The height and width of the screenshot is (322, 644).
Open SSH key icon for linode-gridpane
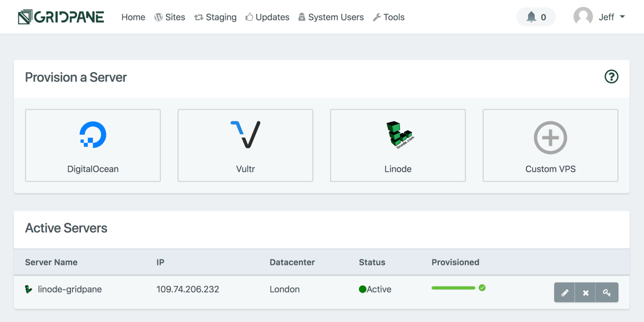click(607, 293)
